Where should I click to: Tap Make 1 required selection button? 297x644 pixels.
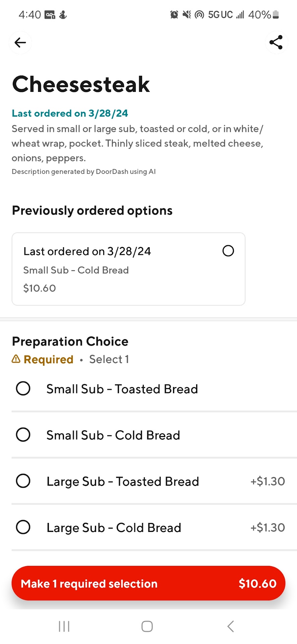[x=148, y=583]
